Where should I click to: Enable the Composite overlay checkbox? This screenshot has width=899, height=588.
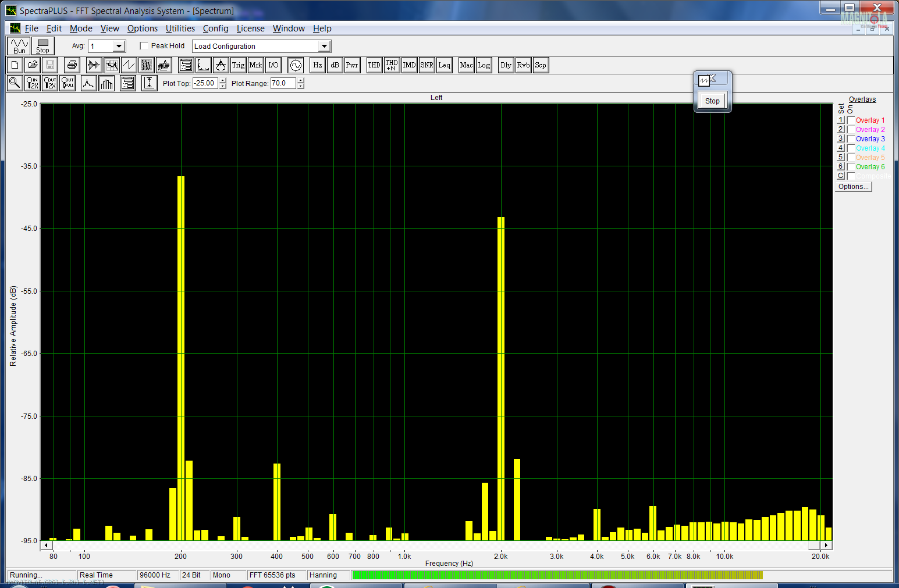pos(851,176)
